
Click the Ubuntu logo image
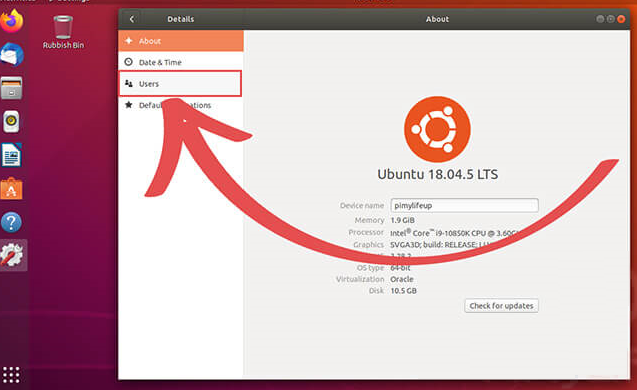(438, 129)
